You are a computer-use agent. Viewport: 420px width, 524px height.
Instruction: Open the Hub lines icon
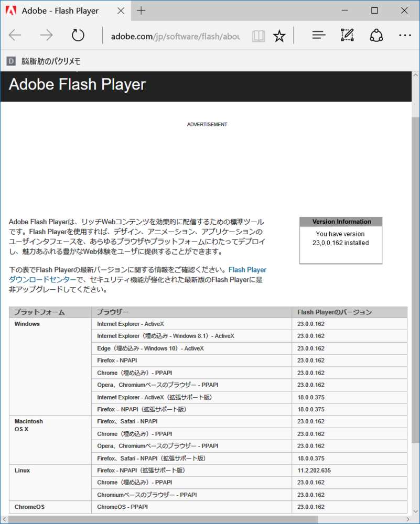319,35
